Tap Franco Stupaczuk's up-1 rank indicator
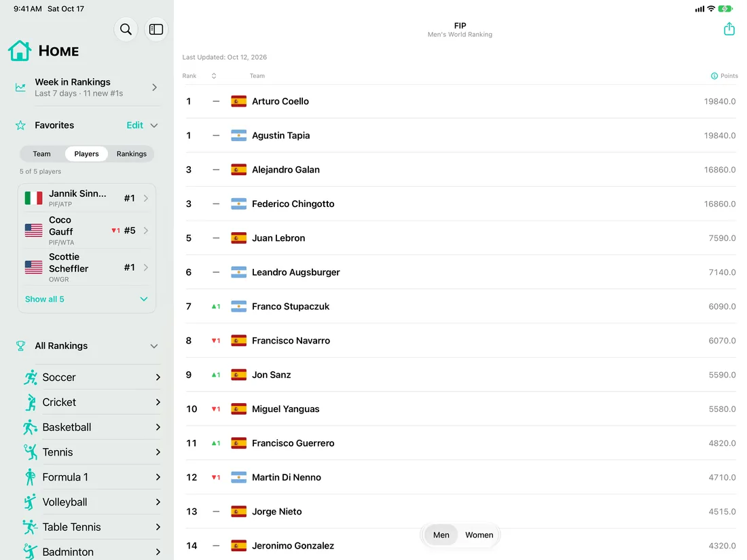Image resolution: width=747 pixels, height=560 pixels. pyautogui.click(x=216, y=307)
